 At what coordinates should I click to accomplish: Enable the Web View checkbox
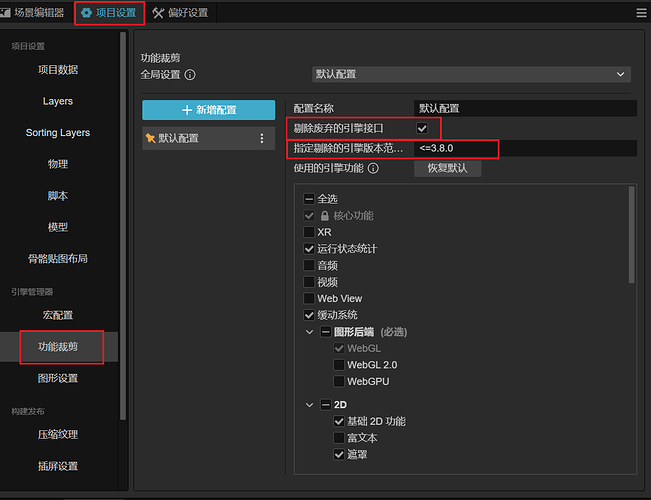tap(309, 298)
